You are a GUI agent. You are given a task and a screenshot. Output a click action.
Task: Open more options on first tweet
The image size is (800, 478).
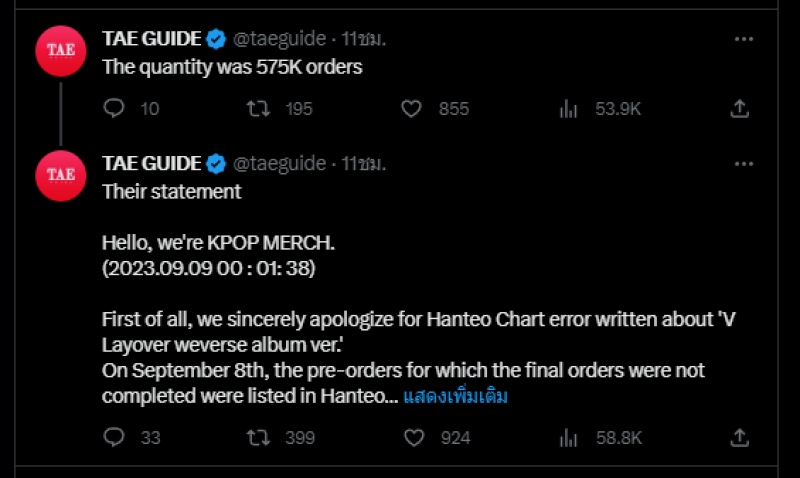pyautogui.click(x=744, y=39)
